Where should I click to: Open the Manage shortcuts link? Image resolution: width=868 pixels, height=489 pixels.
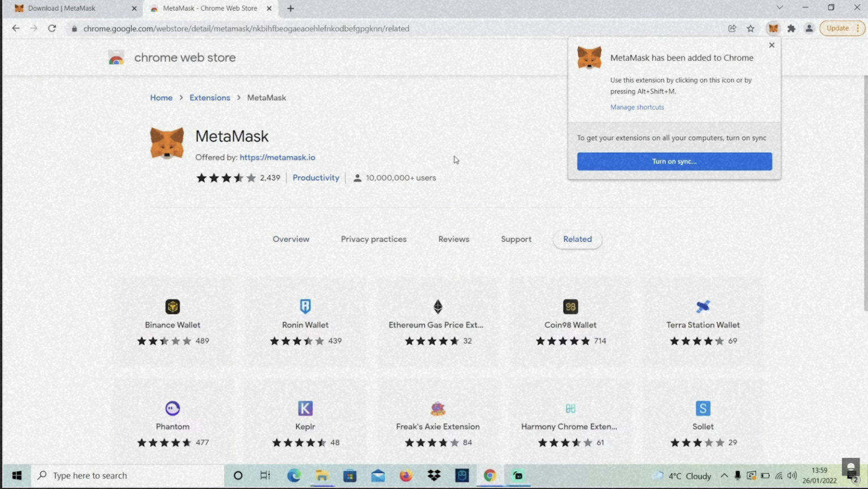click(637, 107)
